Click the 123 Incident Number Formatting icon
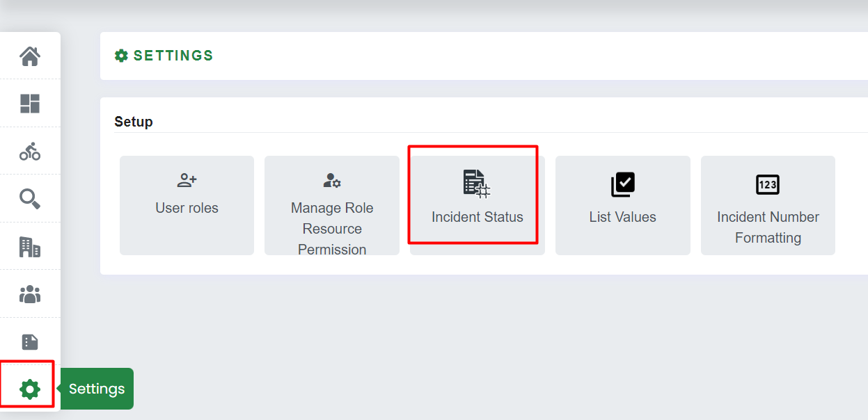The width and height of the screenshot is (868, 420). point(768,184)
